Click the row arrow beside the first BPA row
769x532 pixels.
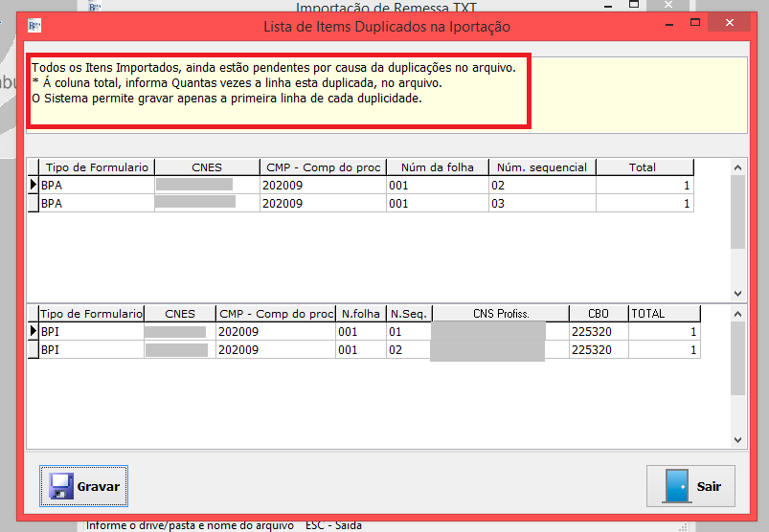(33, 185)
